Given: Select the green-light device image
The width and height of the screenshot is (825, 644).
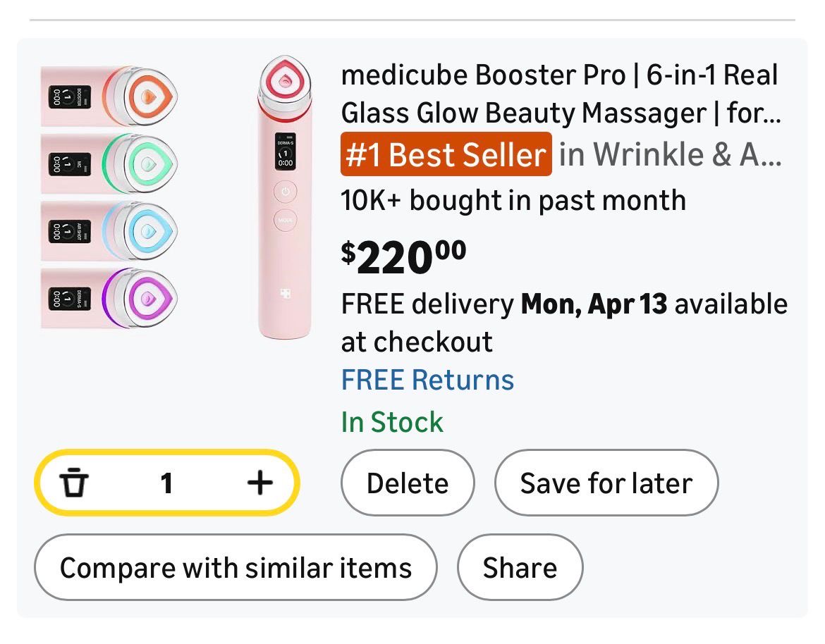Looking at the screenshot, I should pyautogui.click(x=110, y=163).
